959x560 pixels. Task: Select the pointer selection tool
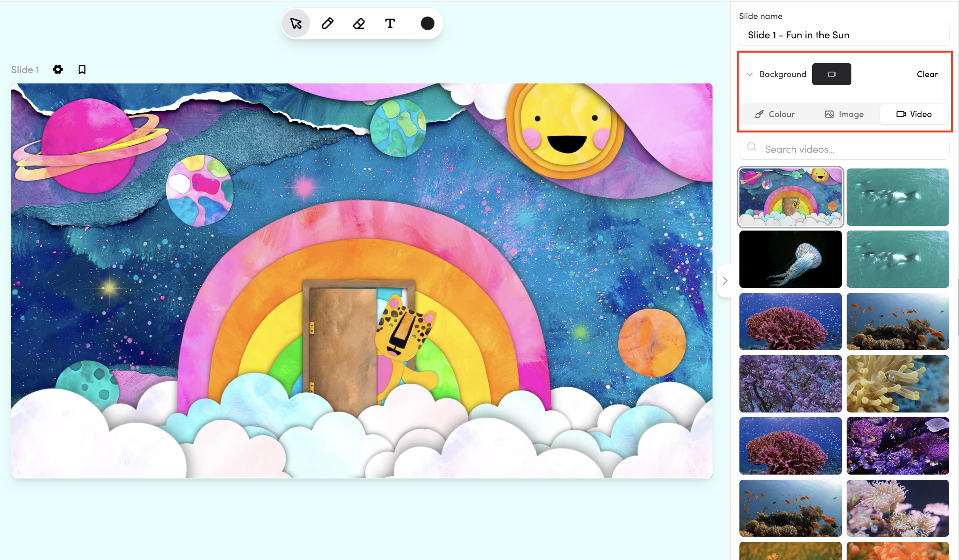tap(296, 24)
